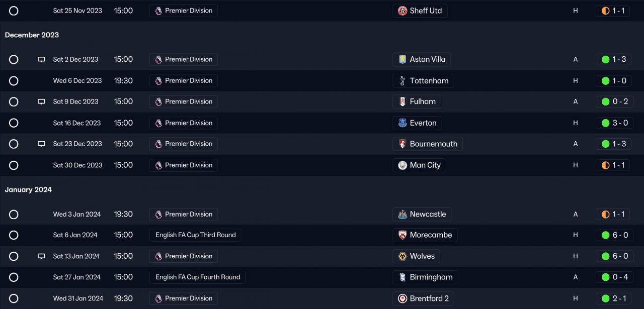Click the Tottenham crest icon
Image resolution: width=644 pixels, height=309 pixels.
pos(403,80)
